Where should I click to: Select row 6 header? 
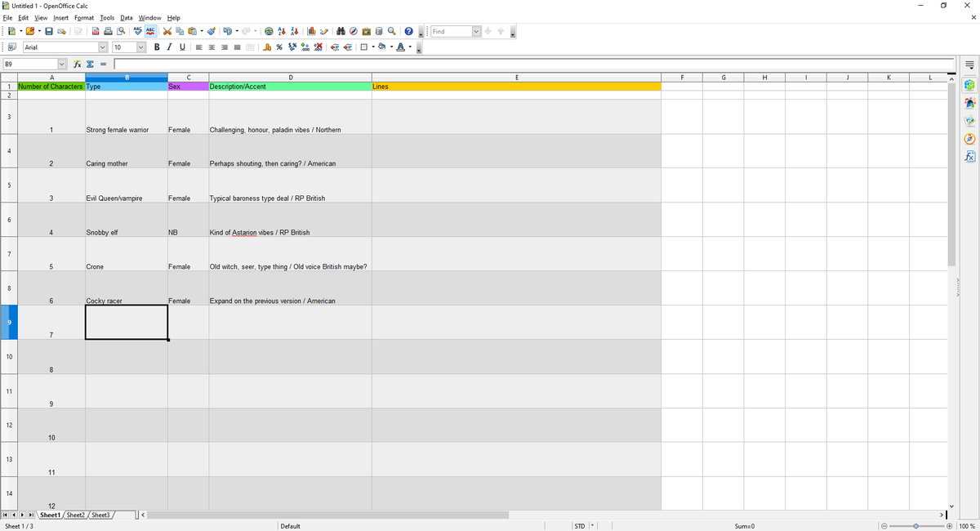pos(9,219)
